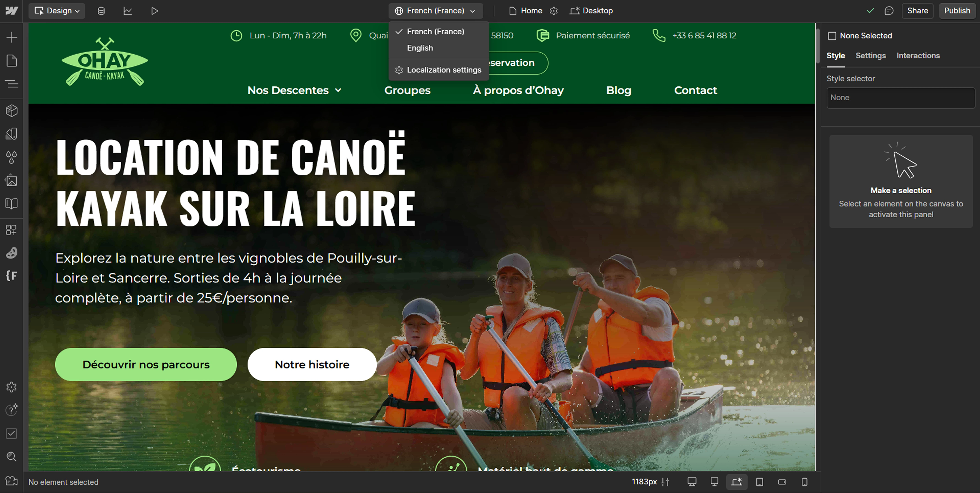Open Home page settings gear

click(x=554, y=11)
